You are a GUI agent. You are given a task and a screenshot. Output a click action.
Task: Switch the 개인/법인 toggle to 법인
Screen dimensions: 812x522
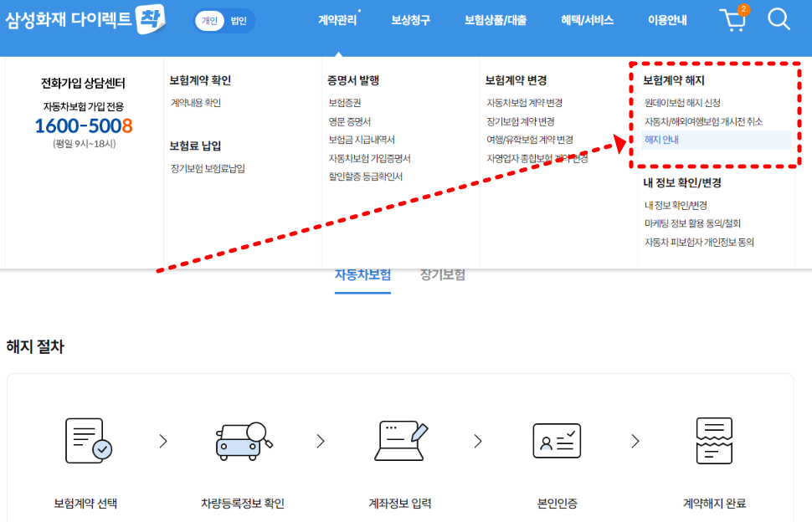click(x=240, y=19)
